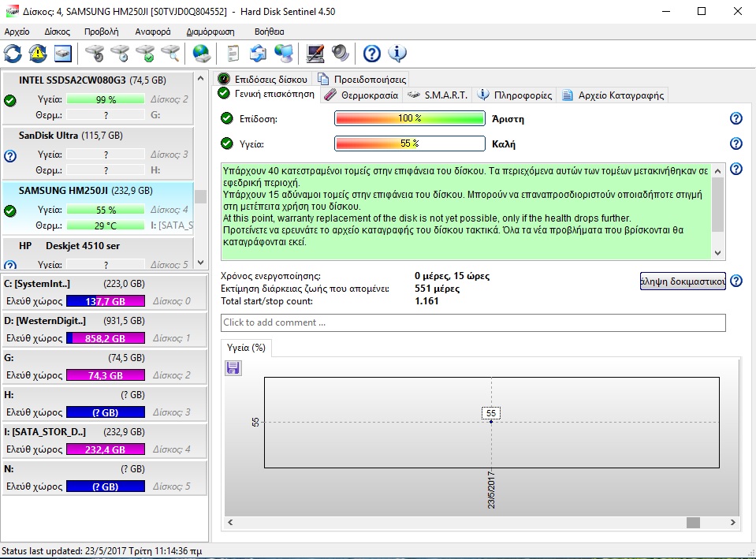The height and width of the screenshot is (559, 756).
Task: Open the text report document icon
Action: [x=233, y=54]
